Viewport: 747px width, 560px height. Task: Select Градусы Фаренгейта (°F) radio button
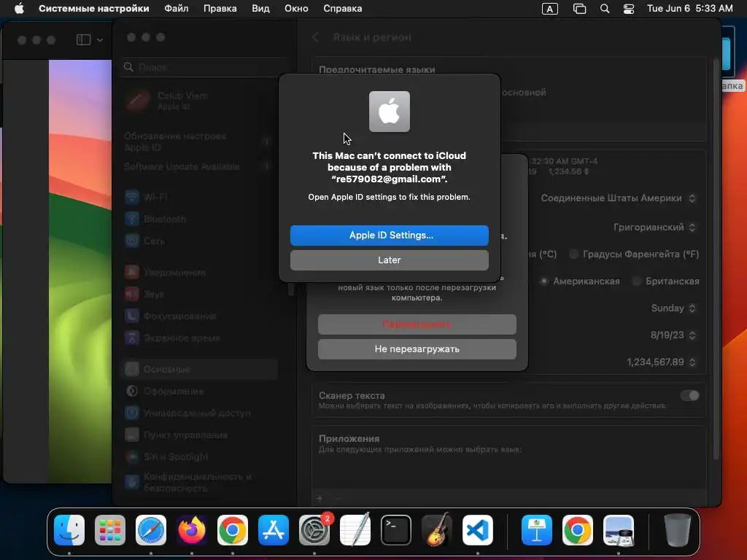[x=574, y=254]
